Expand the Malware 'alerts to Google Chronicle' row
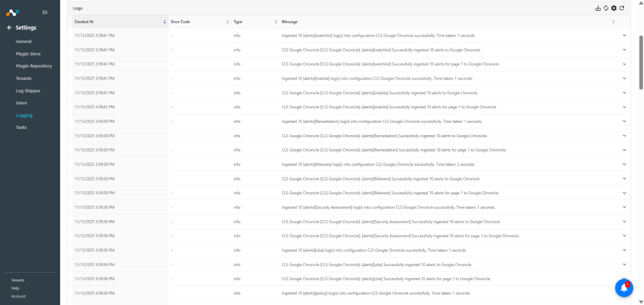The width and height of the screenshot is (644, 305). click(625, 179)
